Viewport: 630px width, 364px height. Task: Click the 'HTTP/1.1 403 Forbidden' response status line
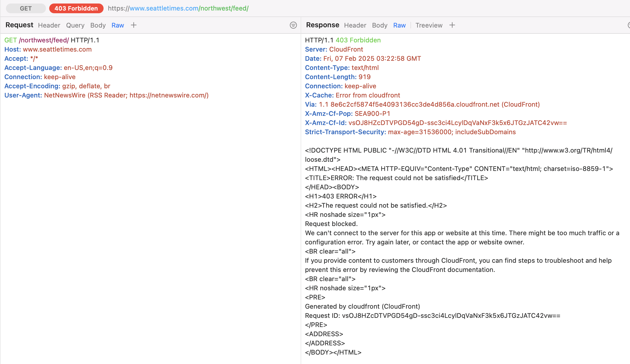pyautogui.click(x=343, y=40)
